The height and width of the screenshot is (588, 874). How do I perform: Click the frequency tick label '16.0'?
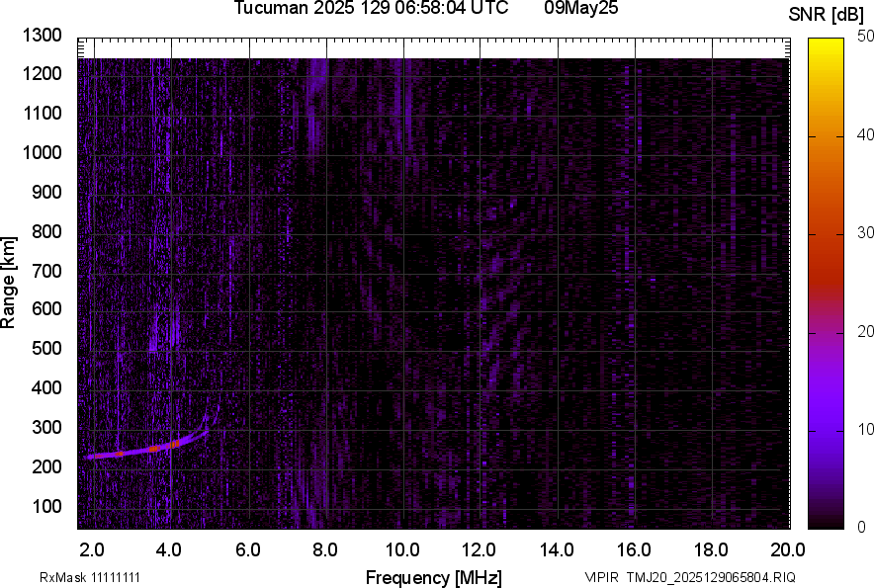(x=634, y=550)
